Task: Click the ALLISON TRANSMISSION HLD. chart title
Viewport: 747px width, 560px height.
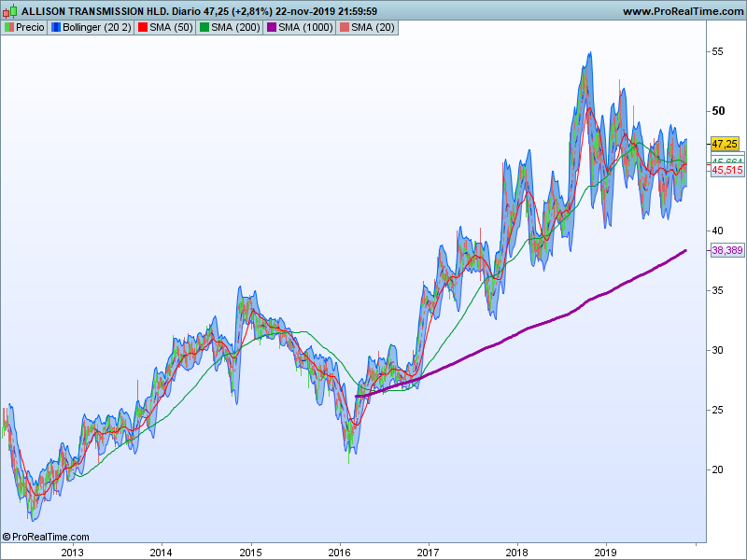Action: [x=94, y=11]
